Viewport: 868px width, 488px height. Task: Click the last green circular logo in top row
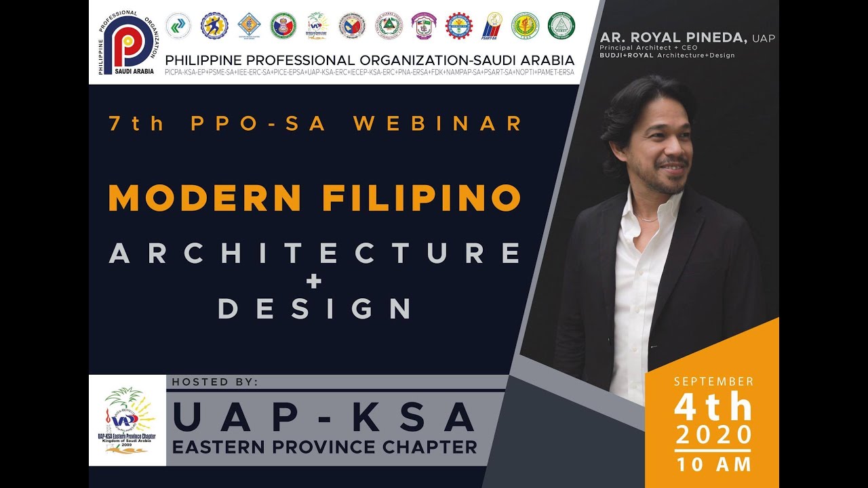point(561,26)
